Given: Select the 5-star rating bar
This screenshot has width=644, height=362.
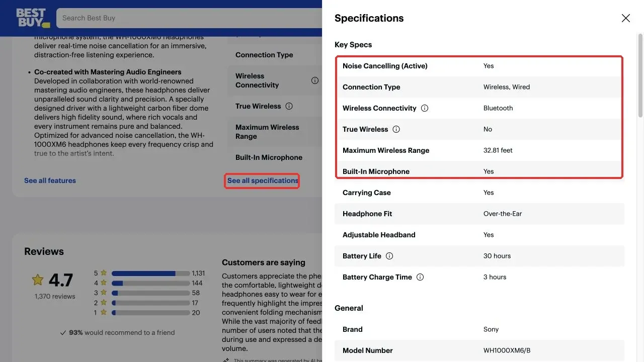Looking at the screenshot, I should pyautogui.click(x=150, y=274).
